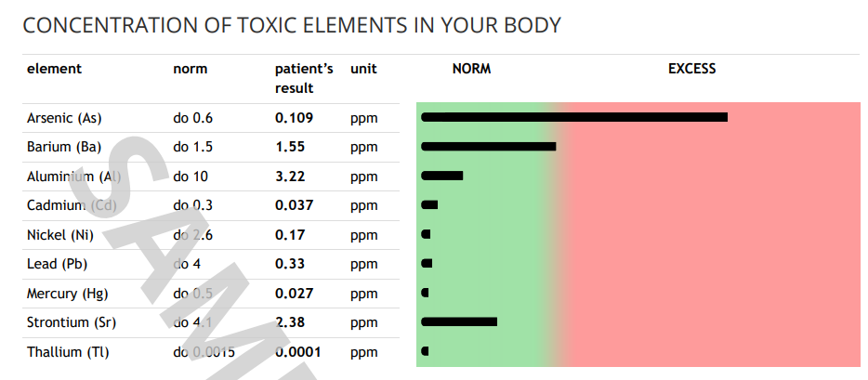Click the Mercury (Hg) element label
The width and height of the screenshot is (868, 380).
[x=68, y=294]
